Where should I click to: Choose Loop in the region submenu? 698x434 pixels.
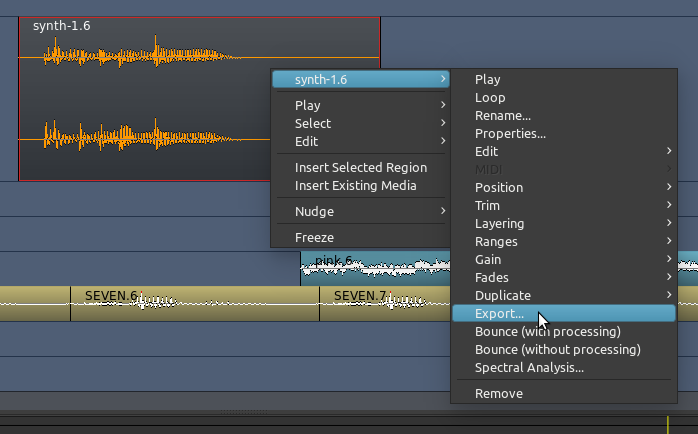coord(564,98)
